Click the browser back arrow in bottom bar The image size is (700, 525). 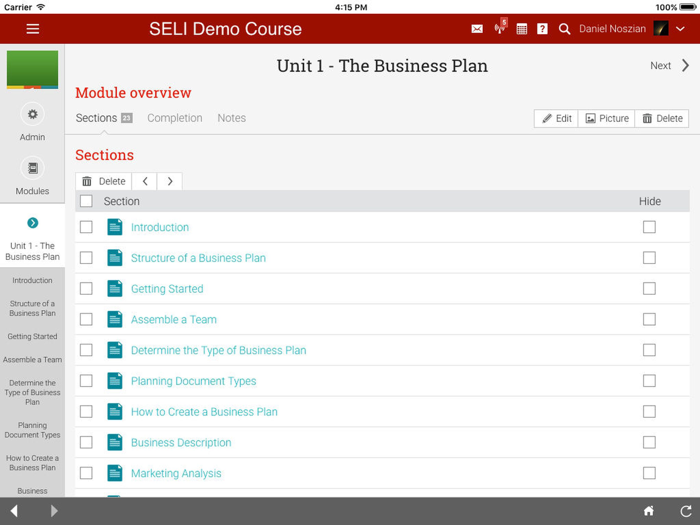(x=14, y=511)
